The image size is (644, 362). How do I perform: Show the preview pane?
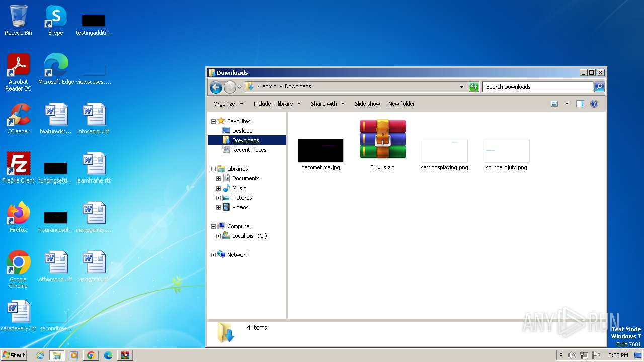[x=580, y=104]
